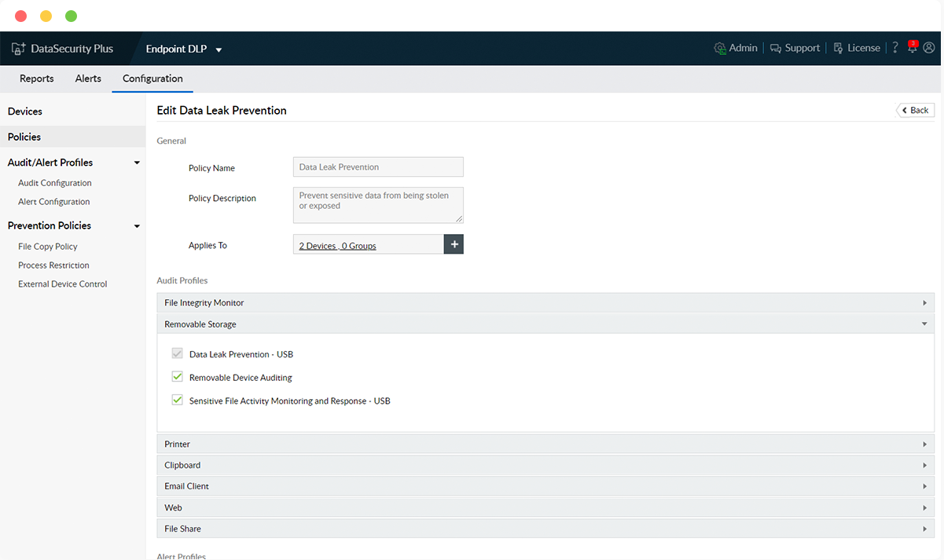The image size is (944, 560).
Task: Toggle Removable Device Auditing checkbox
Action: pyautogui.click(x=178, y=377)
